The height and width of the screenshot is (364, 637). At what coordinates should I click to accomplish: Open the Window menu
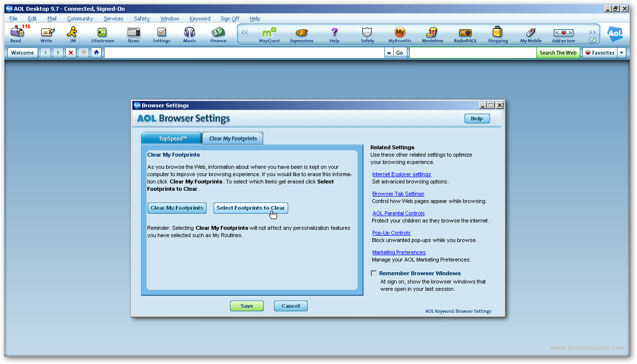(x=170, y=19)
